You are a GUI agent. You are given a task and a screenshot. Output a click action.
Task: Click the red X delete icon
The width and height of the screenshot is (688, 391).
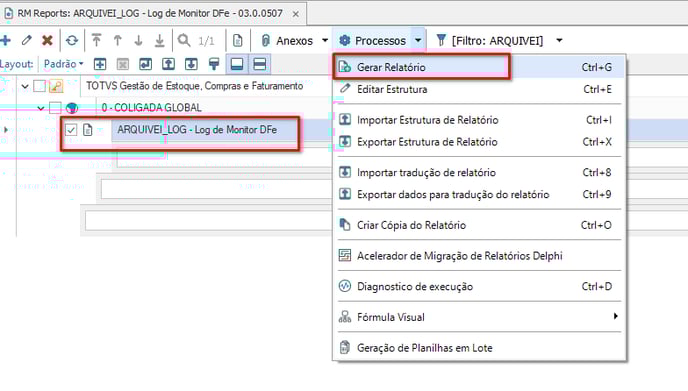pos(47,40)
